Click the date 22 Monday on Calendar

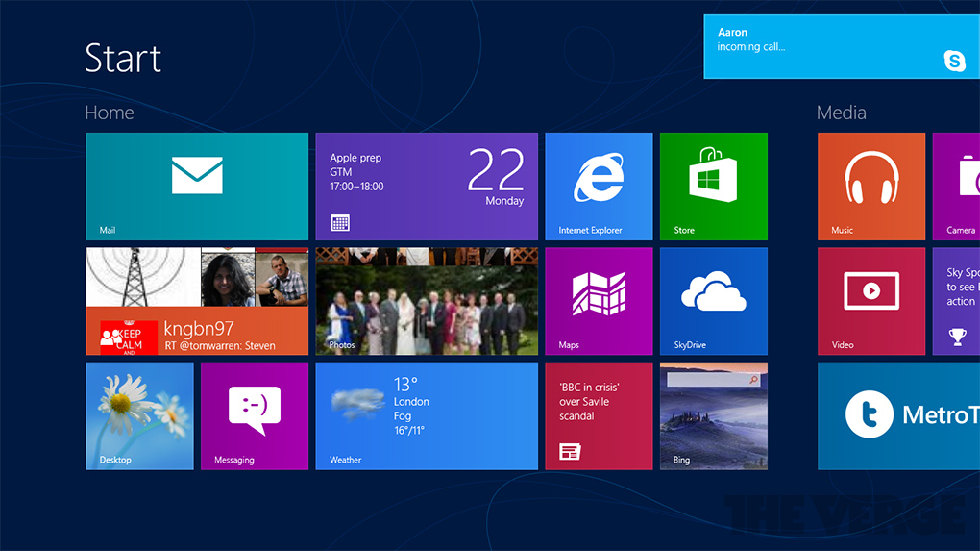coord(496,177)
